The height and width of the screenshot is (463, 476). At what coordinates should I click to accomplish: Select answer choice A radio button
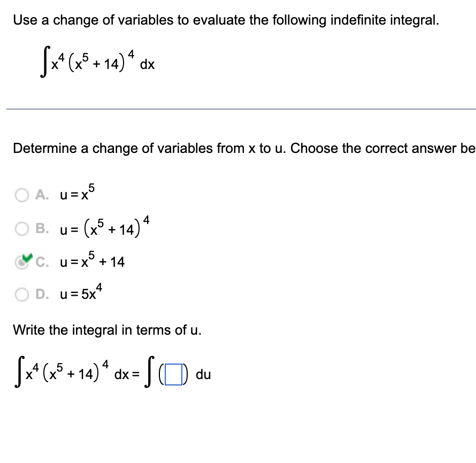pos(22,195)
